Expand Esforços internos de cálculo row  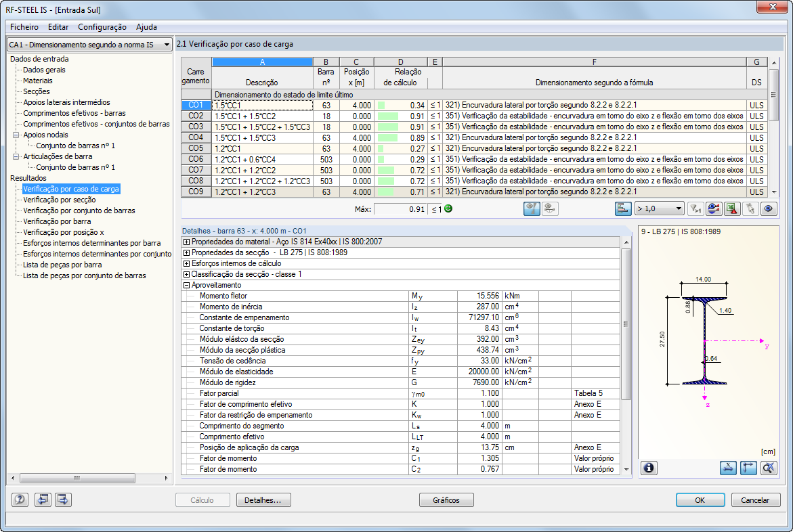pyautogui.click(x=186, y=263)
